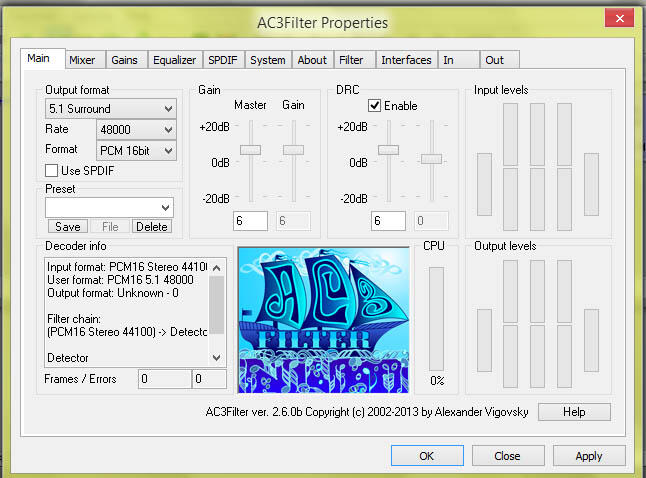646x478 pixels.
Task: Switch to the Mixer tab
Action: click(x=85, y=60)
